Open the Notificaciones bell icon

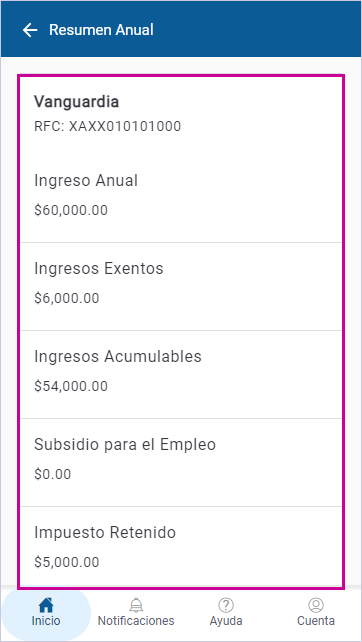[x=136, y=605]
